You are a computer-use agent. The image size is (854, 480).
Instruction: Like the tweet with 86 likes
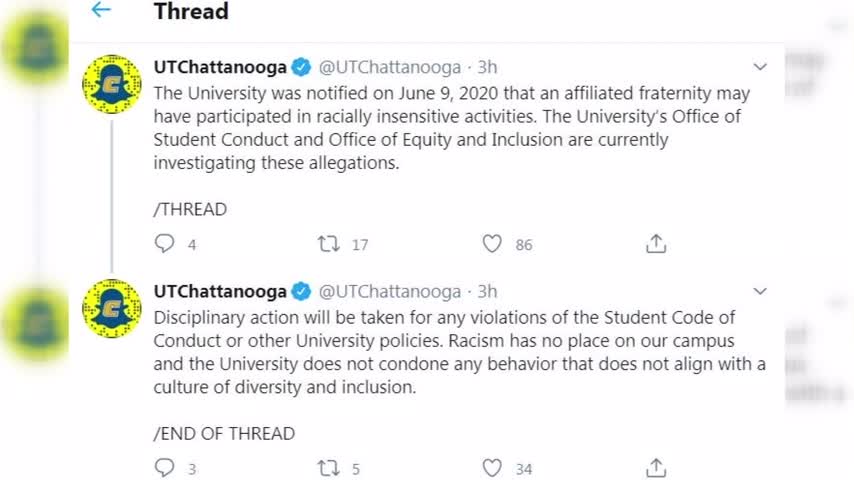pos(492,244)
